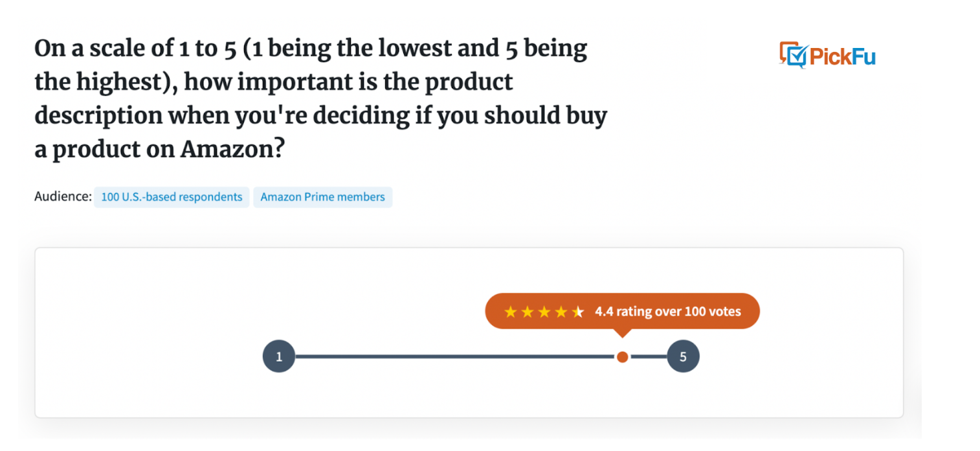Click the word 'Amazon?' in the heading
980x451 pixels.
tap(232, 149)
